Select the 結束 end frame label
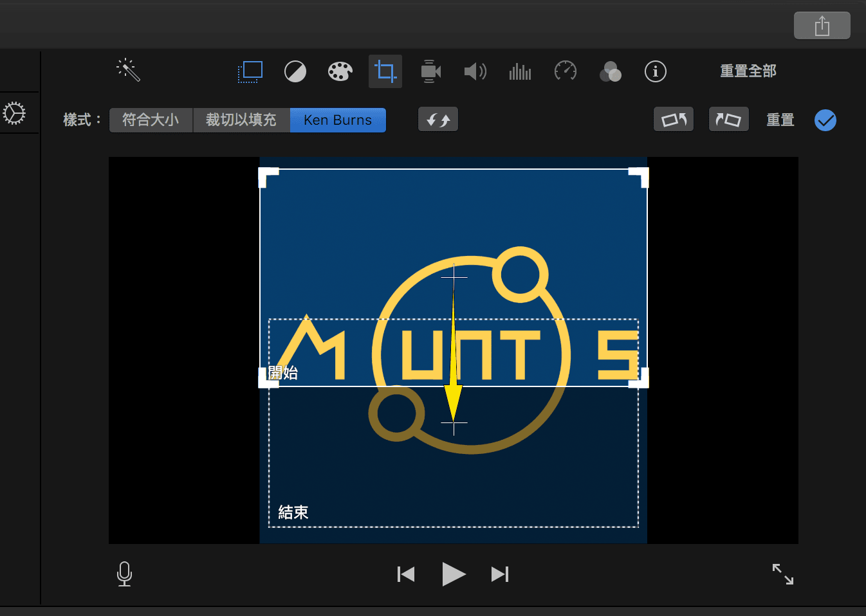The width and height of the screenshot is (866, 616). click(293, 512)
